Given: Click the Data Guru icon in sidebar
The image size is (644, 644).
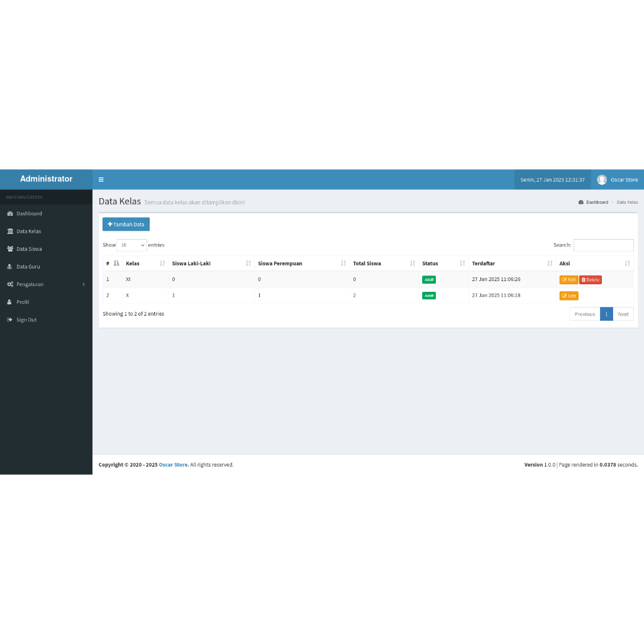Looking at the screenshot, I should (x=10, y=267).
